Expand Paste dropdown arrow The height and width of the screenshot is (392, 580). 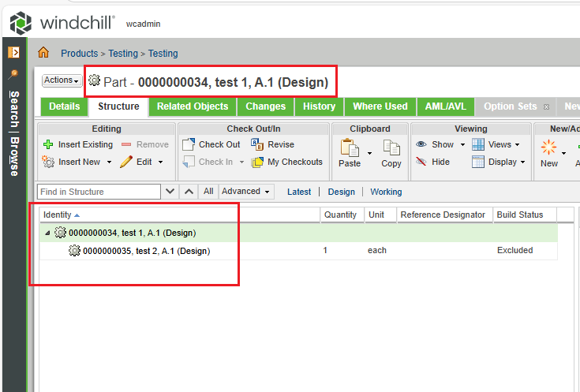coord(369,153)
